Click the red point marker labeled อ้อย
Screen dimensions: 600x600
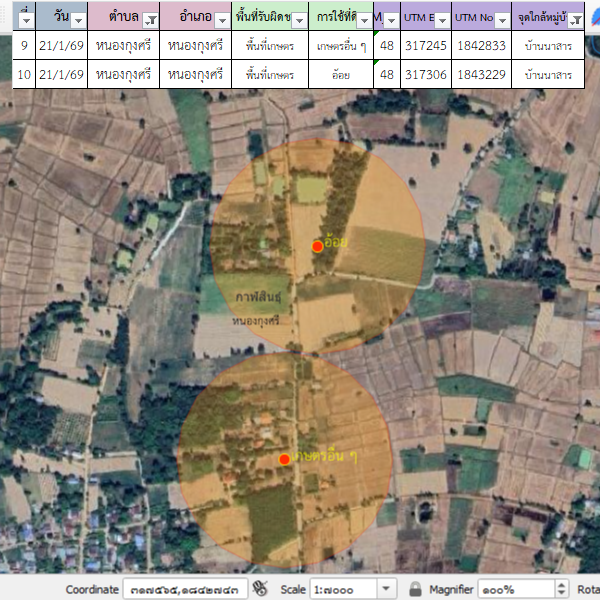pyautogui.click(x=317, y=246)
